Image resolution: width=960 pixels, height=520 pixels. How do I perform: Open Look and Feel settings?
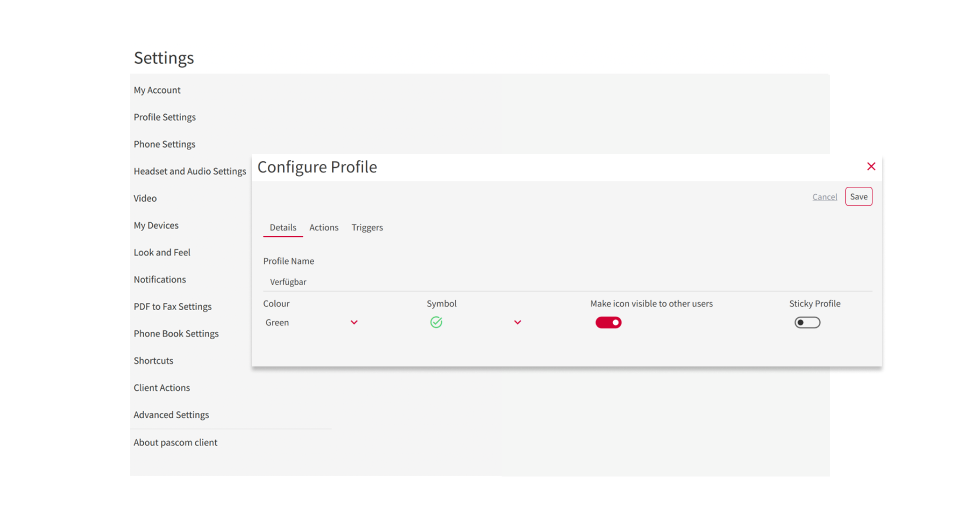pos(162,252)
